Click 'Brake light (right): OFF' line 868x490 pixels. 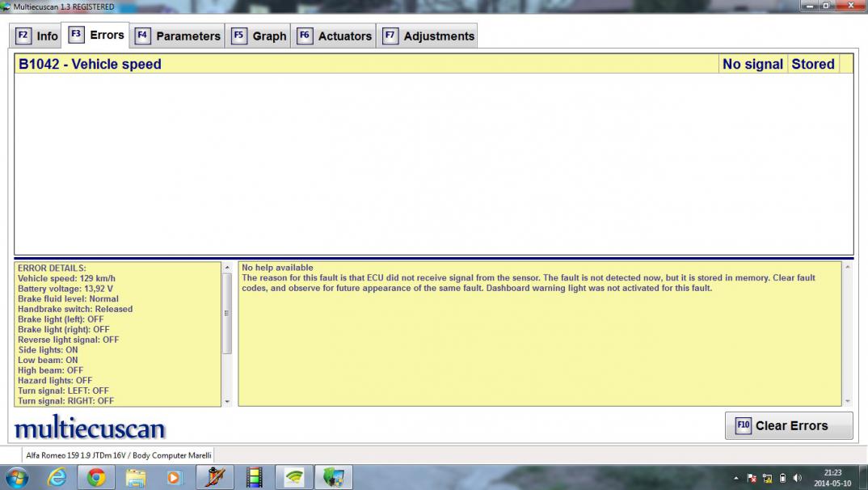tap(64, 329)
